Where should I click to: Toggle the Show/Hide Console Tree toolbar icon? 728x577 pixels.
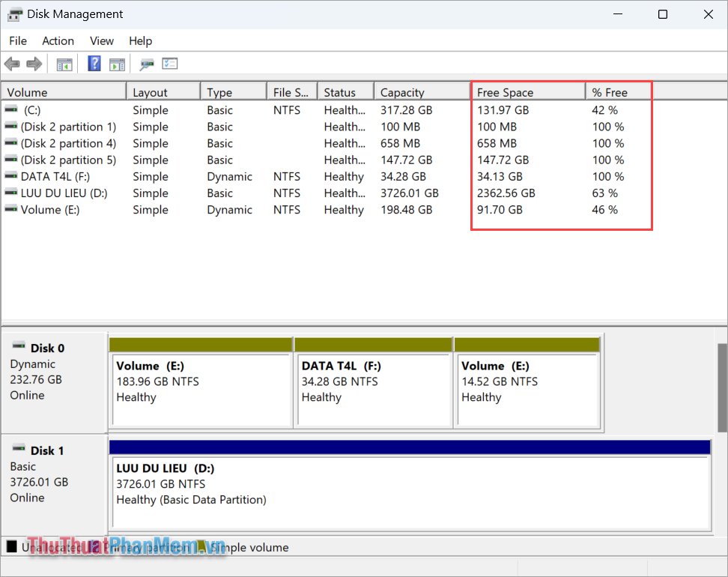(64, 64)
